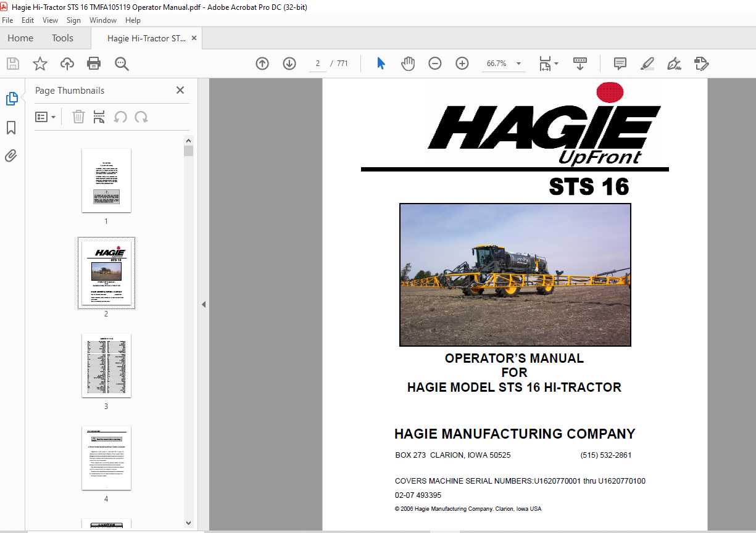
Task: Delete page with trash icon
Action: point(78,117)
